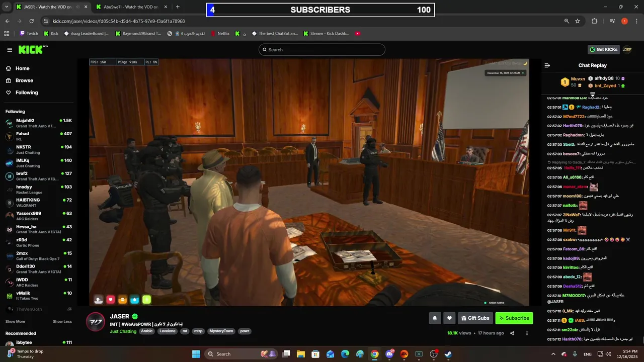The width and height of the screenshot is (644, 362).
Task: Open File Explorer from taskbar
Action: (x=300, y=354)
